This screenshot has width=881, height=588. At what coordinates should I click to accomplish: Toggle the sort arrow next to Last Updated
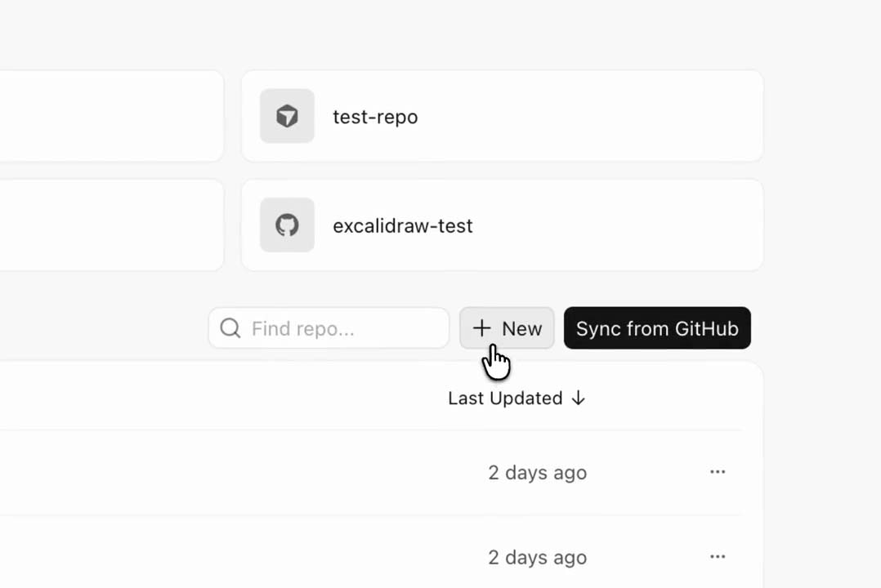pyautogui.click(x=578, y=399)
